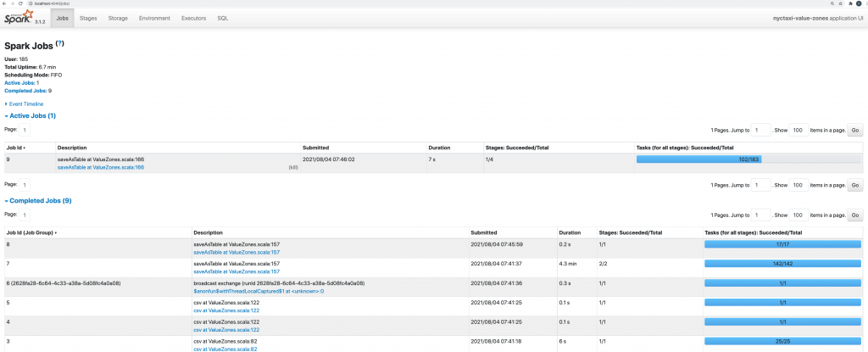Sort Active Jobs table by Submitted column
The height and width of the screenshot is (352, 868).
click(x=316, y=148)
